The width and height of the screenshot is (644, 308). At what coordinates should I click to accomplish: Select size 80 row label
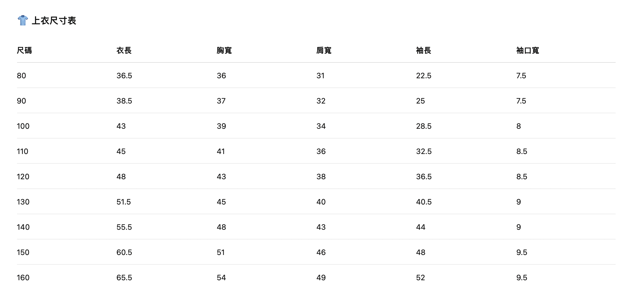[x=21, y=76]
